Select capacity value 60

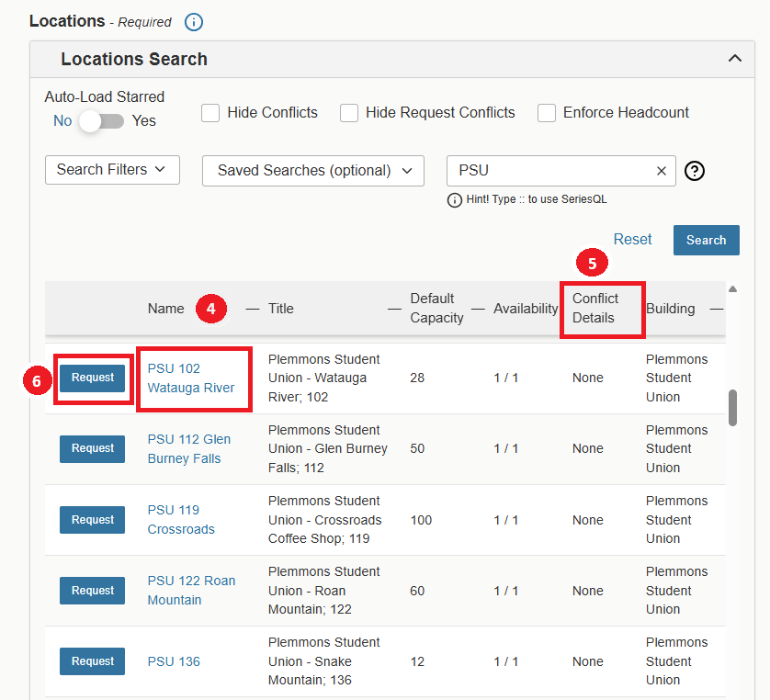[x=417, y=591]
